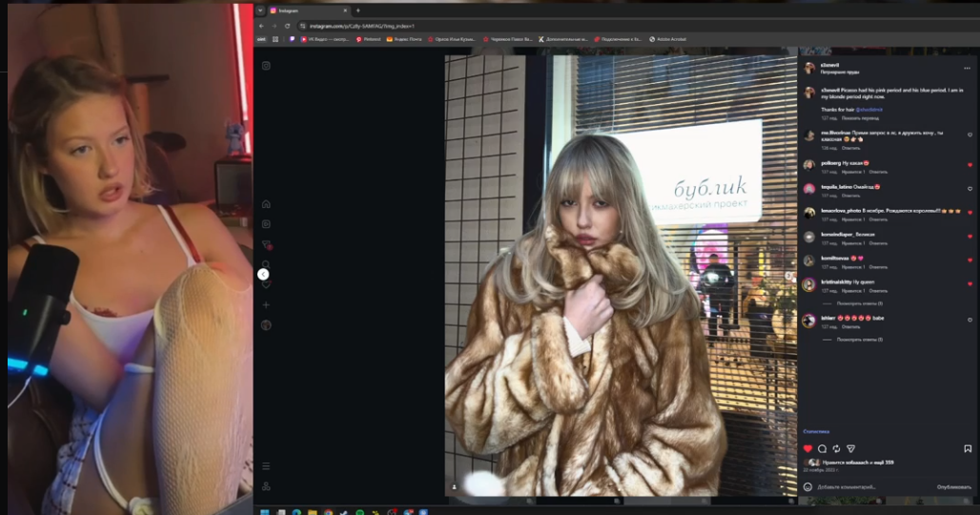Click the main fur coat photo
980x515 pixels.
pos(621,276)
